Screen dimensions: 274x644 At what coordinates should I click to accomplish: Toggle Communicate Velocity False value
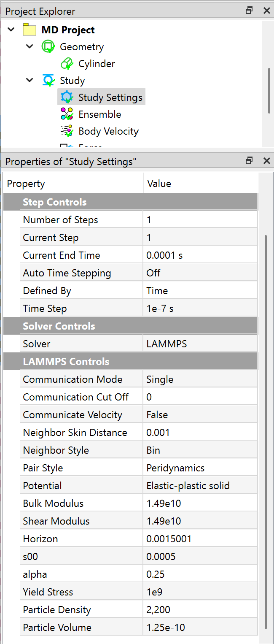tap(200, 415)
